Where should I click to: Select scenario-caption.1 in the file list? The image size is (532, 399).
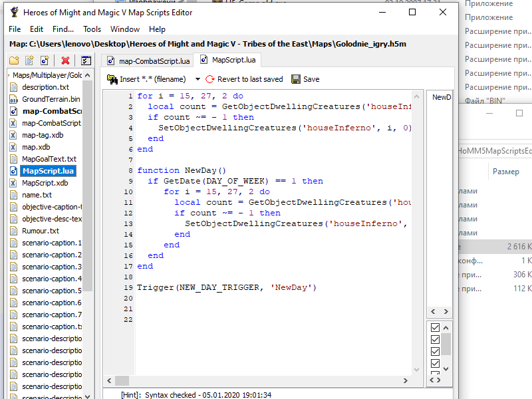(x=52, y=243)
